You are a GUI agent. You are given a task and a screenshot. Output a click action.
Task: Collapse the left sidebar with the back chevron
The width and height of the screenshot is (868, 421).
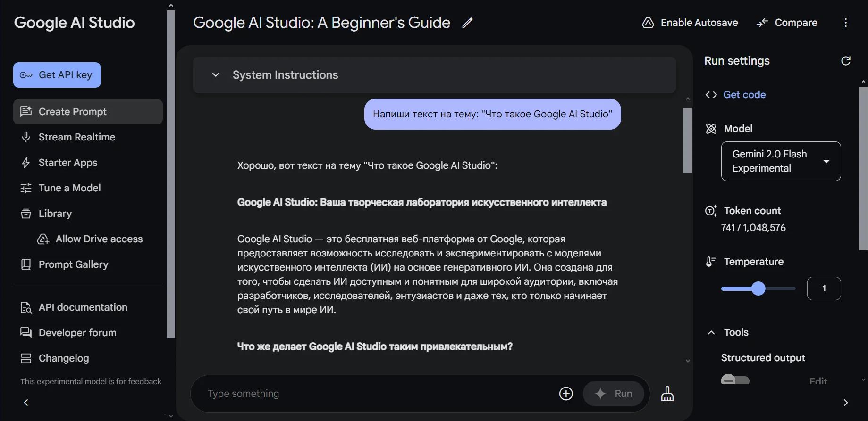pyautogui.click(x=26, y=403)
